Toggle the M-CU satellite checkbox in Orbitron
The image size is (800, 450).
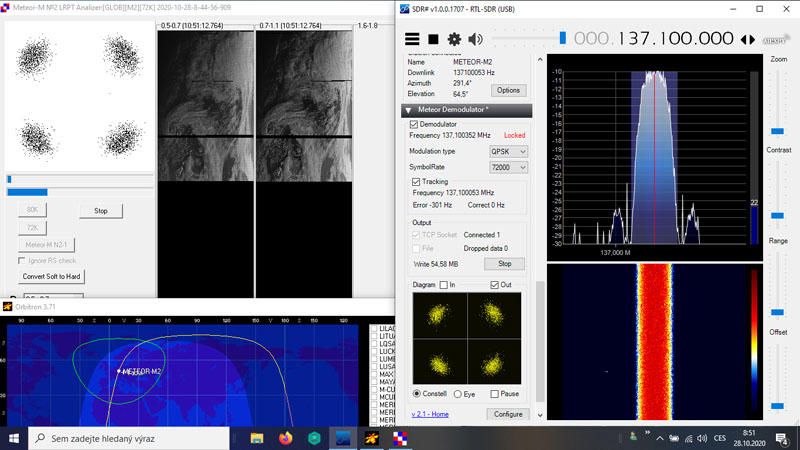point(374,389)
